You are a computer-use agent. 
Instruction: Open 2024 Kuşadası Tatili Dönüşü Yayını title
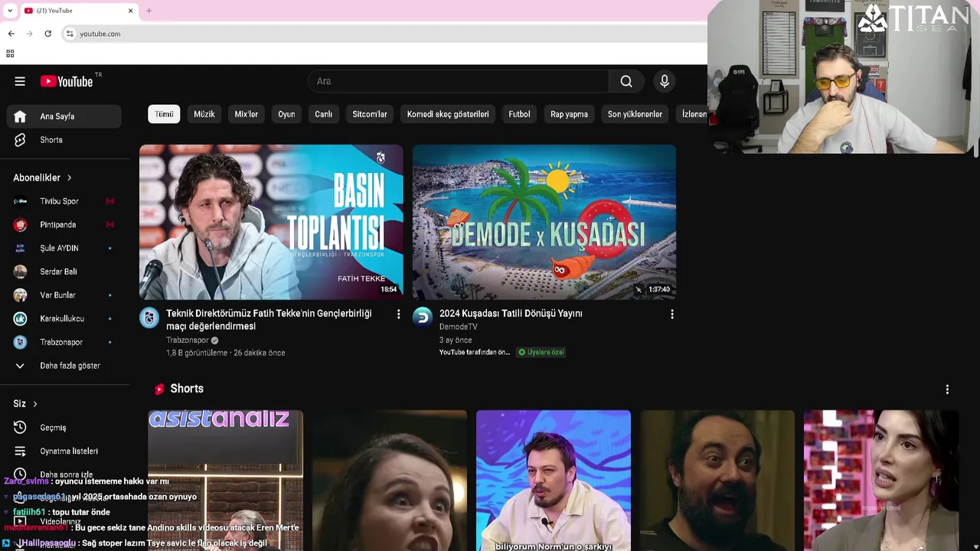tap(511, 314)
